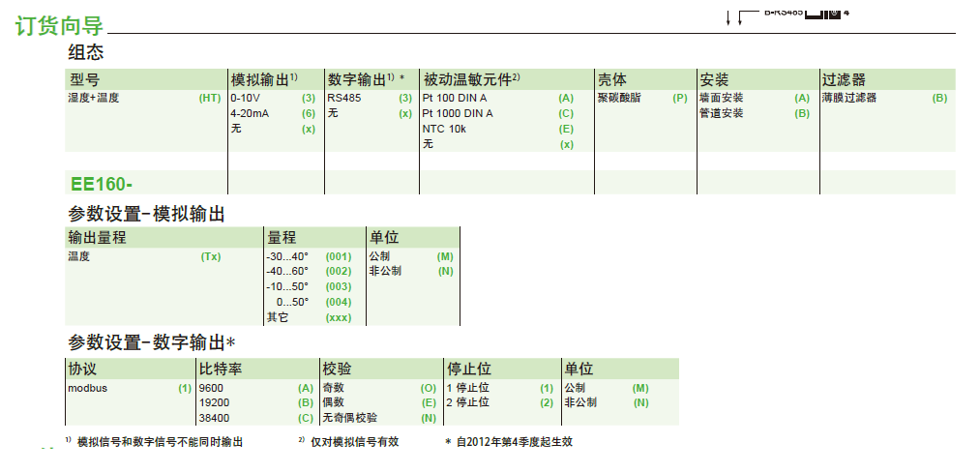Viewport: 980px width, 473px height.
Task: Click footnote 模拟信号和数字信号不能同时输出
Action: [x=160, y=442]
